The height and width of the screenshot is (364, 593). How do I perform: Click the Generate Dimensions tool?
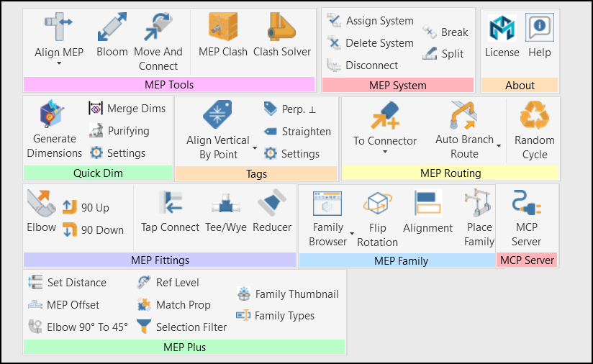coord(54,129)
